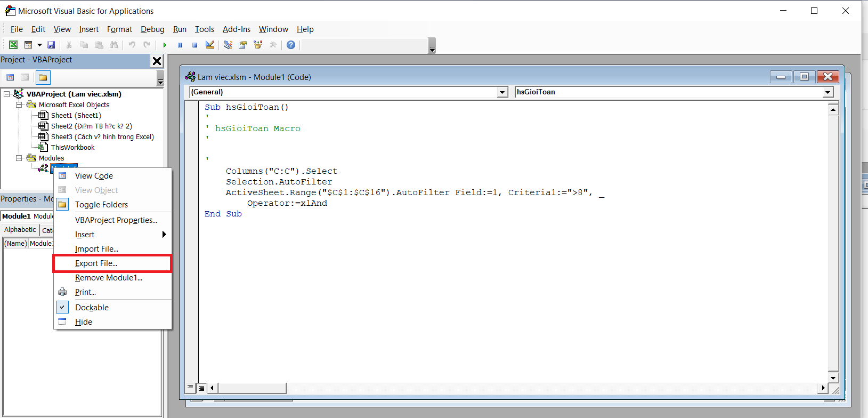Choose Export File... from the context menu
The height and width of the screenshot is (418, 868).
[x=96, y=263]
